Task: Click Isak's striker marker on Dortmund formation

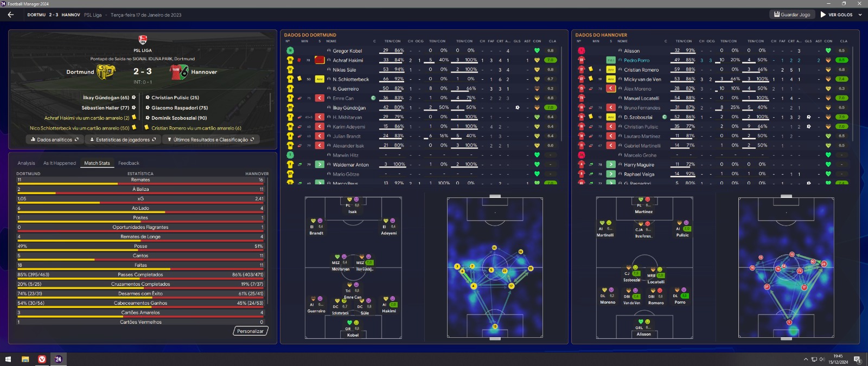Action: (x=353, y=206)
